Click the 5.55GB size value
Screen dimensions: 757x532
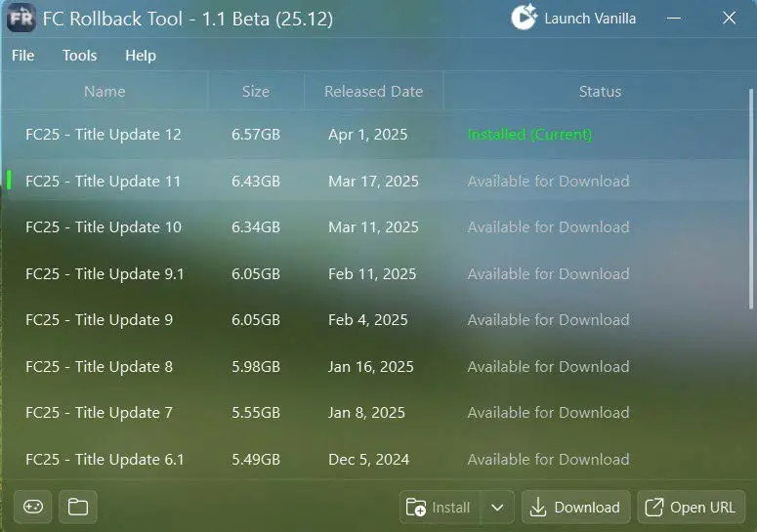(x=256, y=413)
